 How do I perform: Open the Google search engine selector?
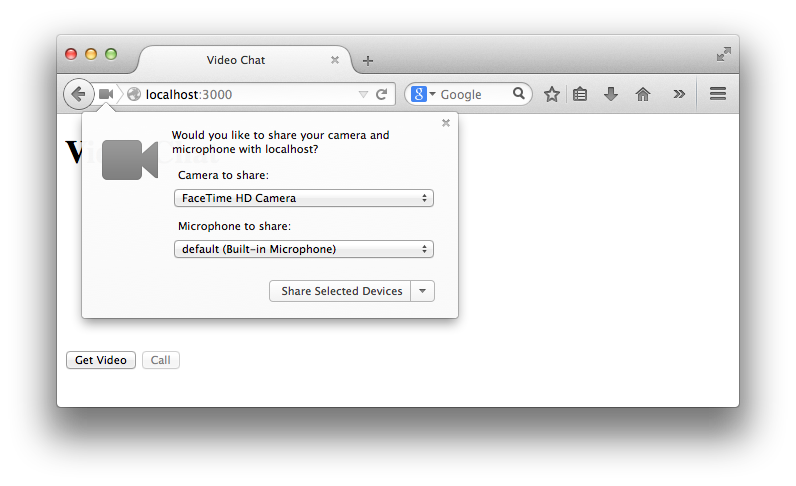coord(423,94)
